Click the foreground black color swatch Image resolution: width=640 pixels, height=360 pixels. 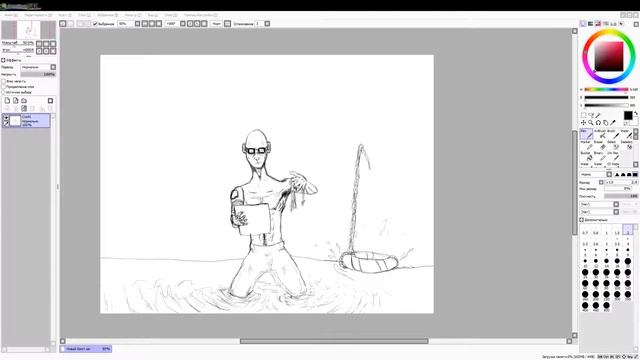click(x=628, y=116)
